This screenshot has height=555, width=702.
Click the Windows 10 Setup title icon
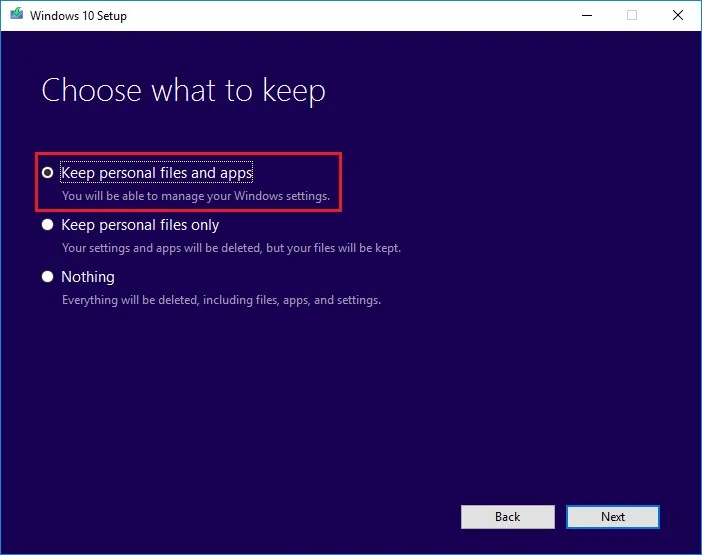pyautogui.click(x=17, y=14)
